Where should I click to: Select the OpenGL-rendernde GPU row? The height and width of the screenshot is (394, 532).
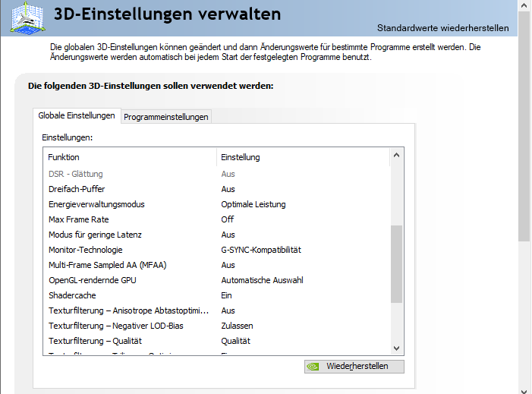click(x=217, y=280)
